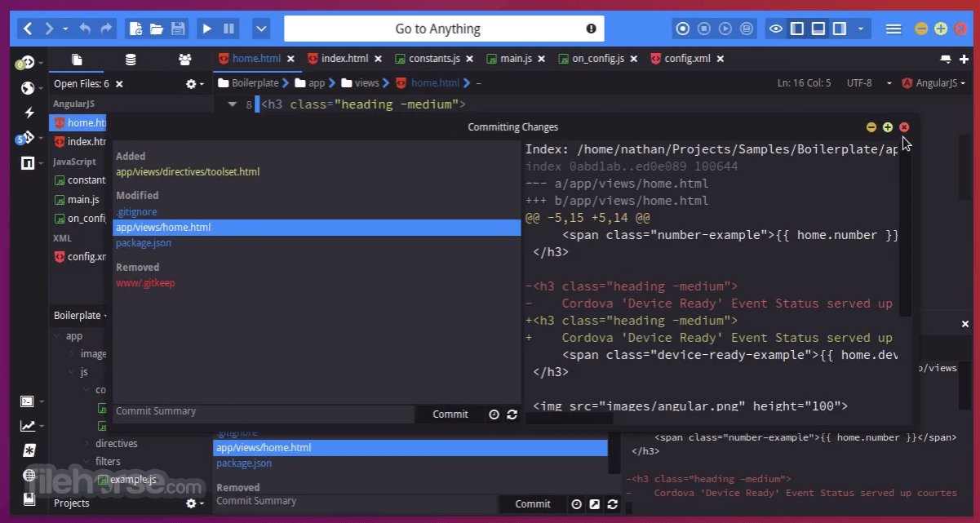The width and height of the screenshot is (980, 523).
Task: Open the collaboration people tab in left pane
Action: pos(185,60)
